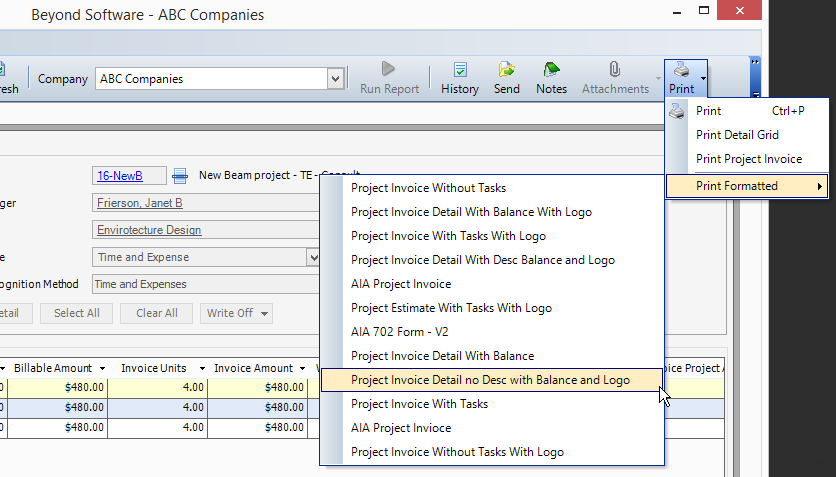836x477 pixels.
Task: Choose Project Invoice Detail With Balance
Action: pos(492,356)
